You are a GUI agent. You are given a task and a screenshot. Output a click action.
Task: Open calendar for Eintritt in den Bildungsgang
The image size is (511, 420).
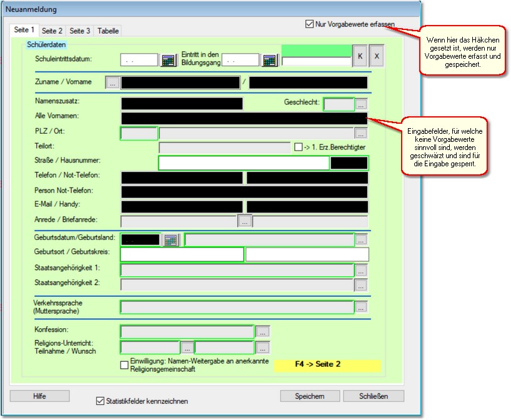(269, 60)
